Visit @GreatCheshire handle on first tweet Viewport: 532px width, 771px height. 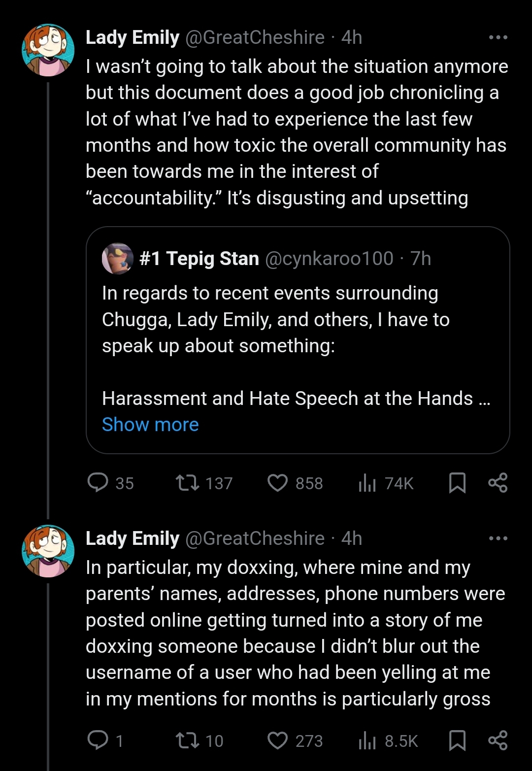pos(255,37)
